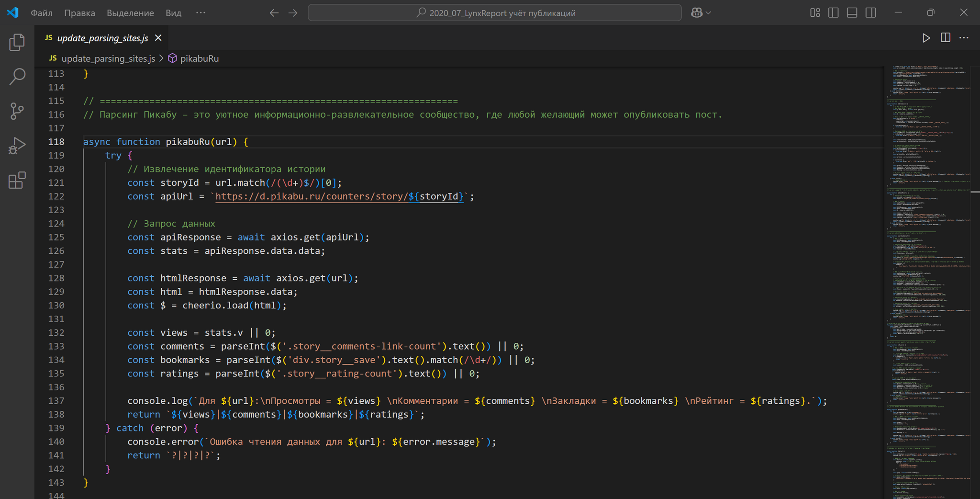The height and width of the screenshot is (499, 980).
Task: Split the editor to the right
Action: click(x=945, y=38)
